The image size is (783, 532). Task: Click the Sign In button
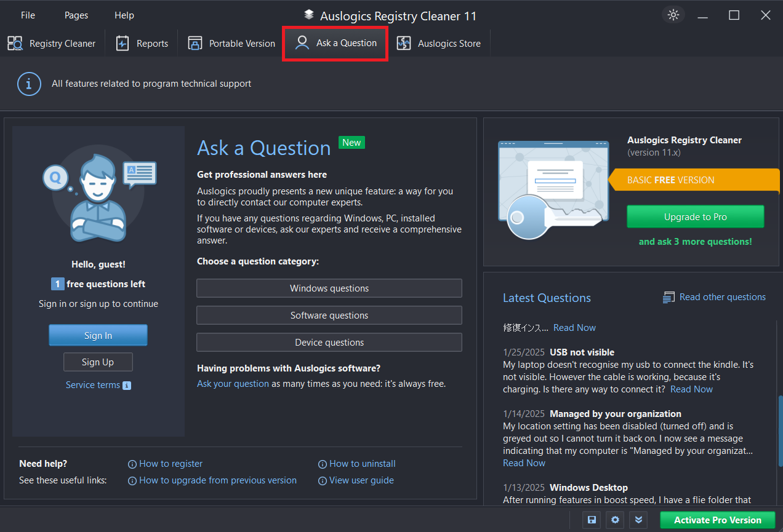[98, 336]
